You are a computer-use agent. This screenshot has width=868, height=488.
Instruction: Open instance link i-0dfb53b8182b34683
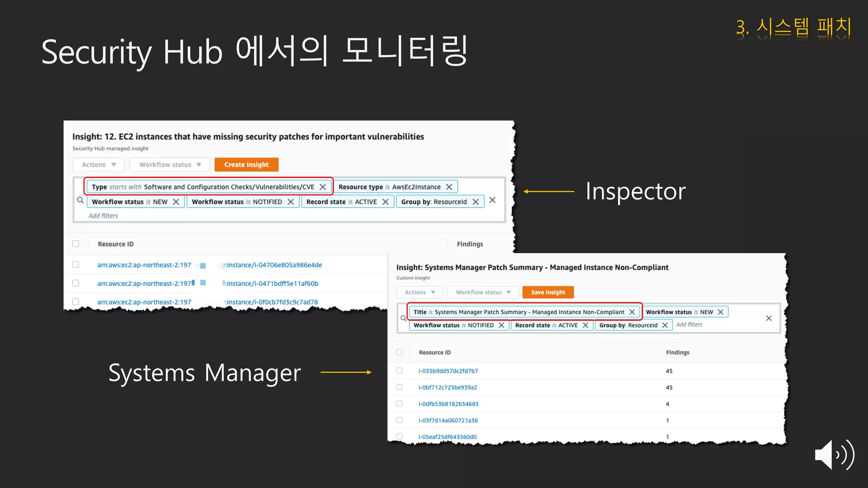pyautogui.click(x=448, y=404)
